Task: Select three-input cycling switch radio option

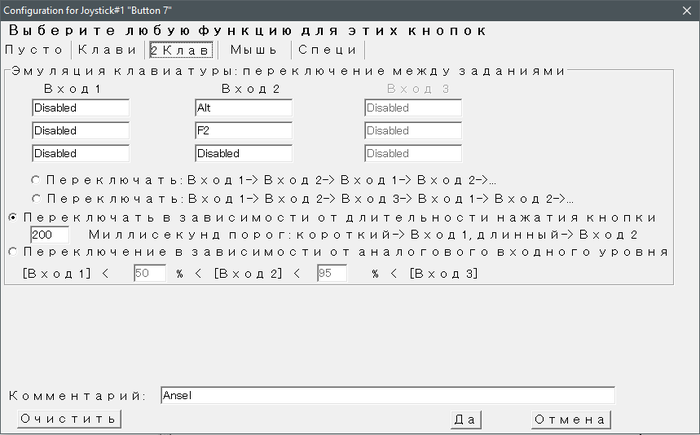Action: [37, 198]
